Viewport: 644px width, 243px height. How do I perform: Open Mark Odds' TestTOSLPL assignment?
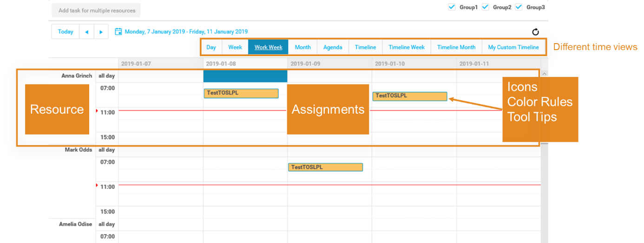[x=325, y=167]
